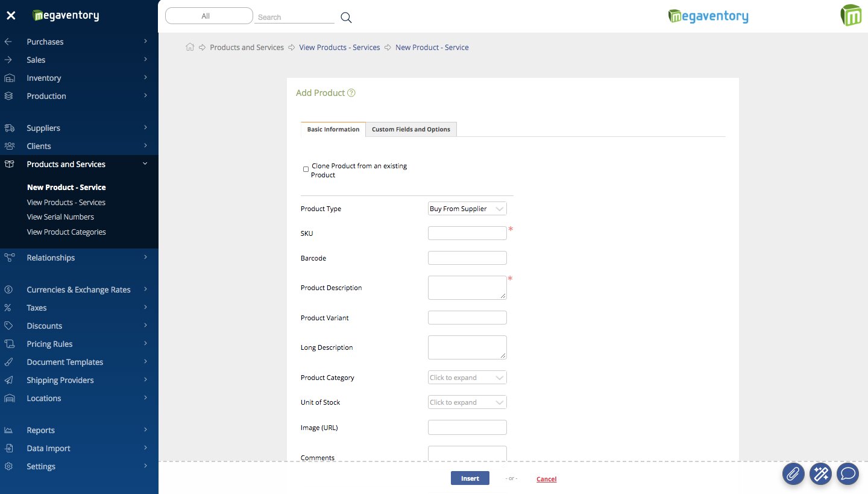868x494 pixels.
Task: Open the View Products - Services breadcrumb link
Action: (x=339, y=47)
